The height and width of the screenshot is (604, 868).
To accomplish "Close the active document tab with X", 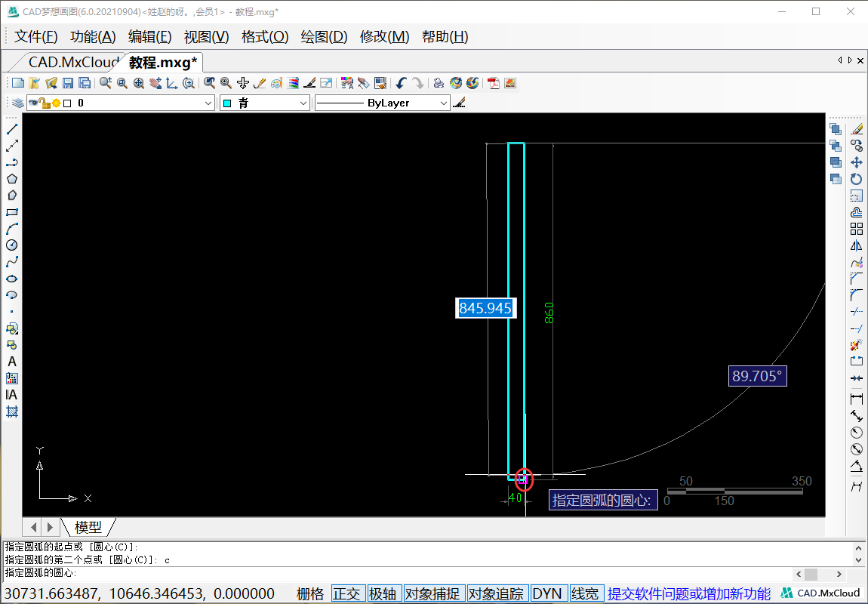I will click(860, 60).
